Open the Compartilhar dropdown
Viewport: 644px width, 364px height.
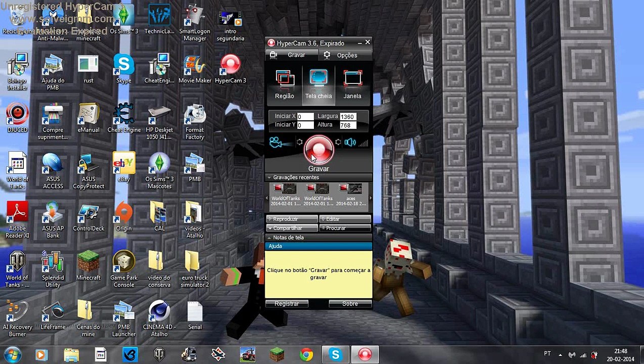click(292, 228)
